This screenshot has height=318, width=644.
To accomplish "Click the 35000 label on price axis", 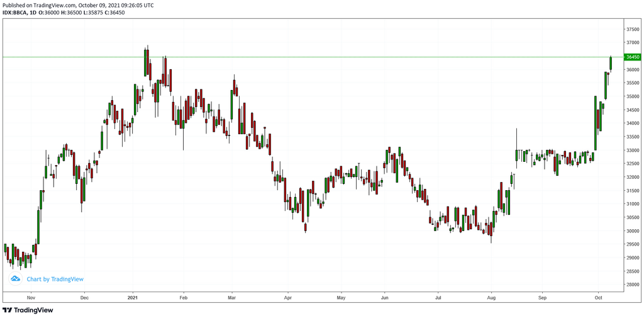I will (632, 96).
